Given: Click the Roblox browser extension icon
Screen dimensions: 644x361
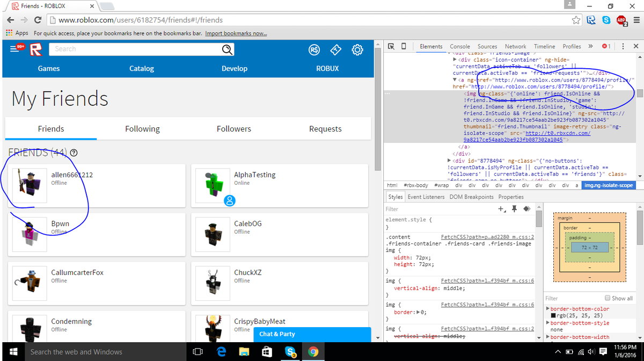Looking at the screenshot, I should point(591,20).
